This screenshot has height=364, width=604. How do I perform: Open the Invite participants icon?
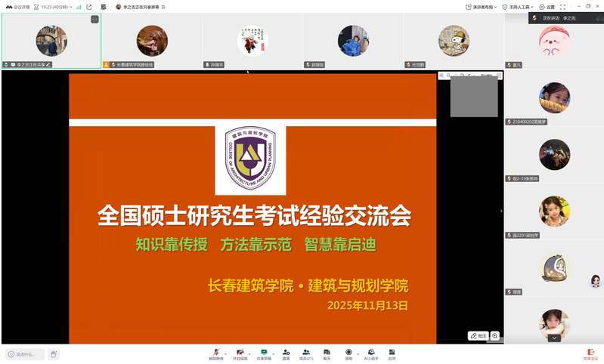[286, 353]
